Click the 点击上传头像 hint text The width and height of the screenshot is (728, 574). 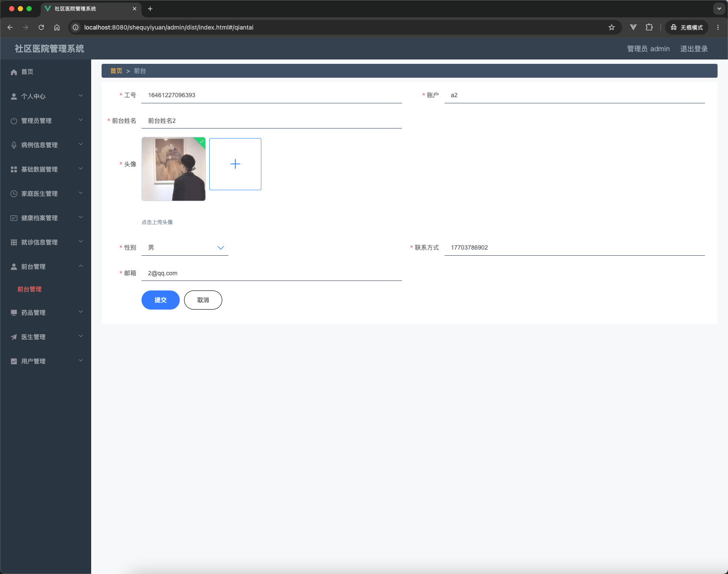coord(157,222)
